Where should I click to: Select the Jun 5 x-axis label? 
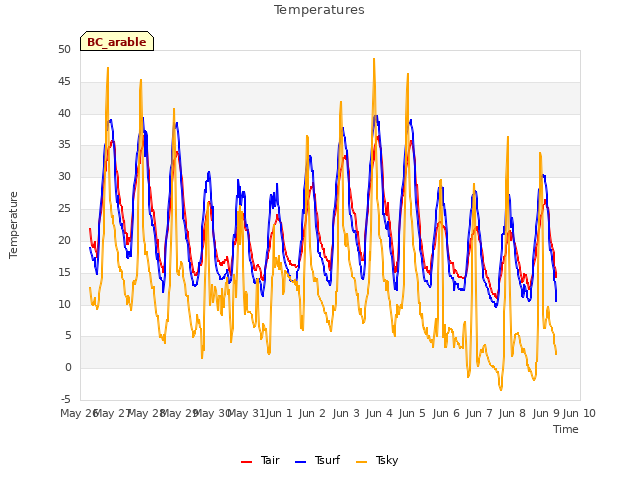click(412, 413)
